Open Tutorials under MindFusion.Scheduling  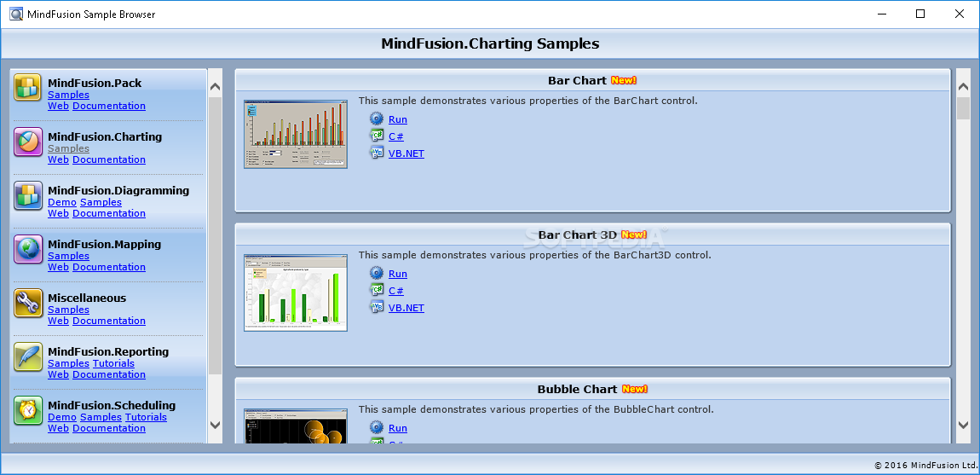click(147, 418)
